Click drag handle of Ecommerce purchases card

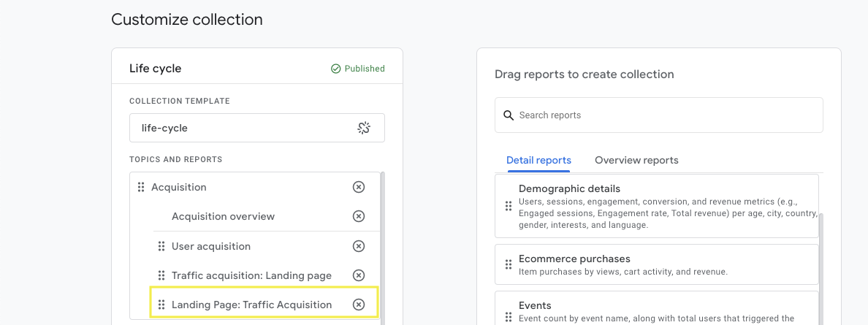(x=509, y=264)
